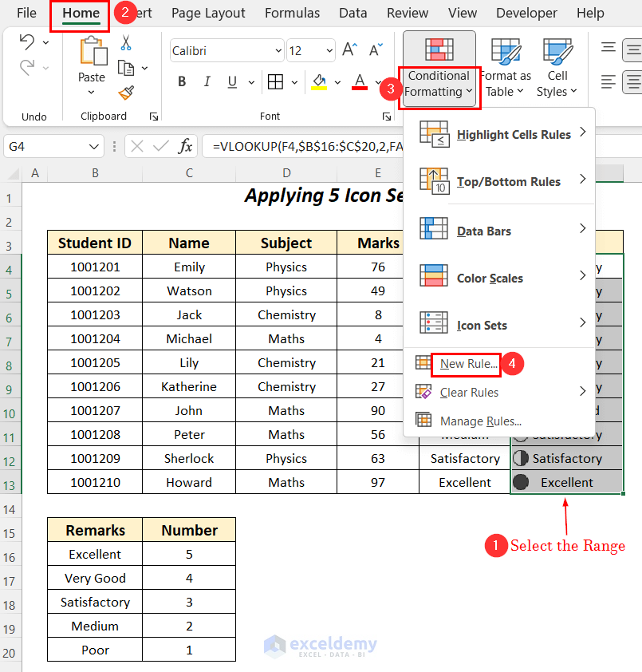Open Cell Styles gallery
This screenshot has height=672, width=642.
557,69
